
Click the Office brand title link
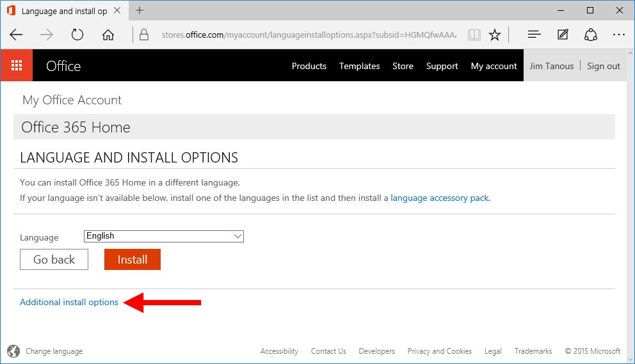coord(63,66)
